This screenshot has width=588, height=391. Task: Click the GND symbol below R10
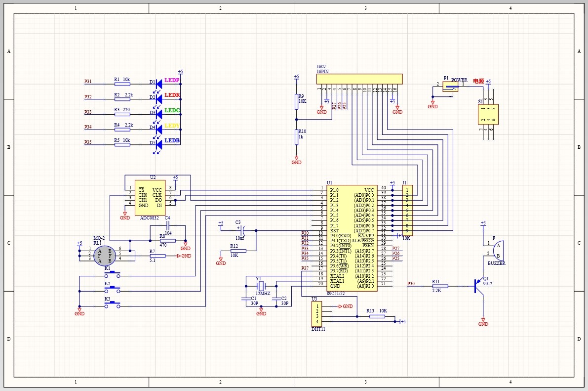[x=296, y=160]
